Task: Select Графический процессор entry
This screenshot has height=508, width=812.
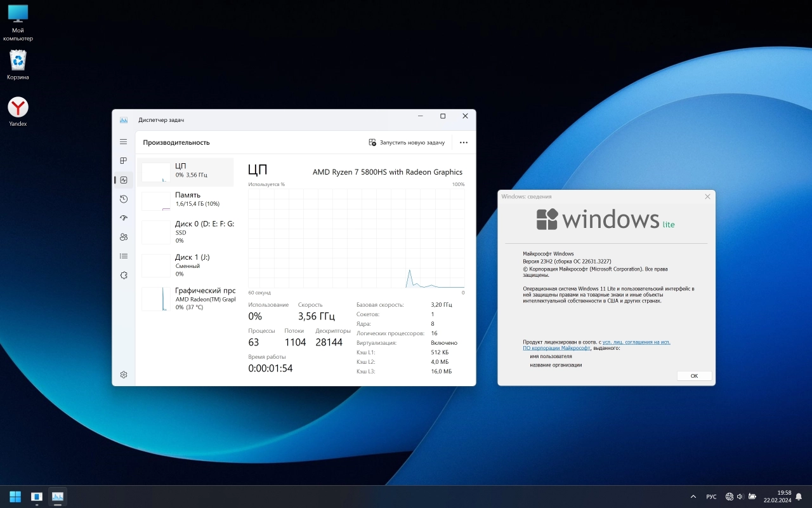Action: tap(186, 298)
